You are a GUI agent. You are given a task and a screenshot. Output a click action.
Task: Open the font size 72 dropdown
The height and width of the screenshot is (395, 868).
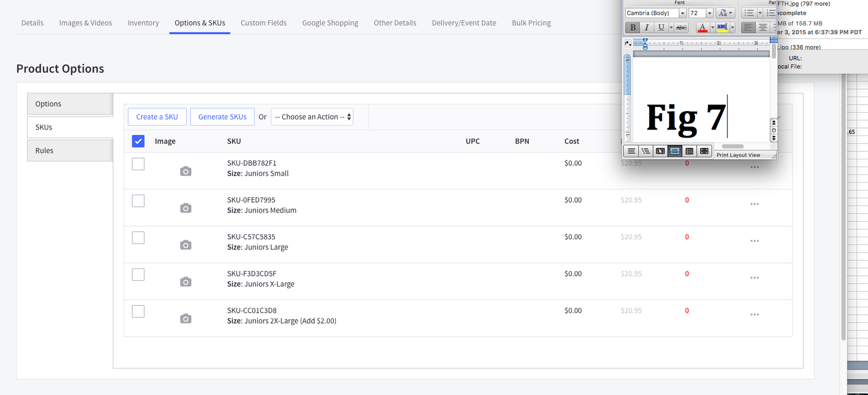[x=709, y=13]
